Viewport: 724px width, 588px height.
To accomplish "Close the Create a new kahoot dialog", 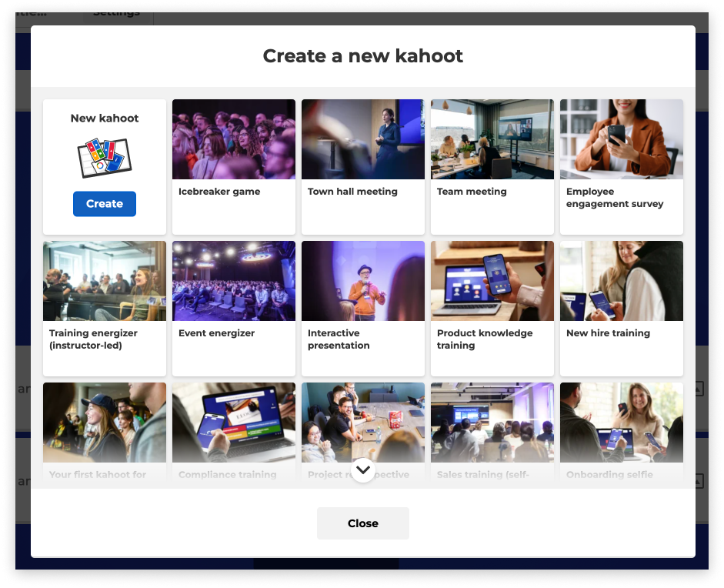I will [362, 523].
